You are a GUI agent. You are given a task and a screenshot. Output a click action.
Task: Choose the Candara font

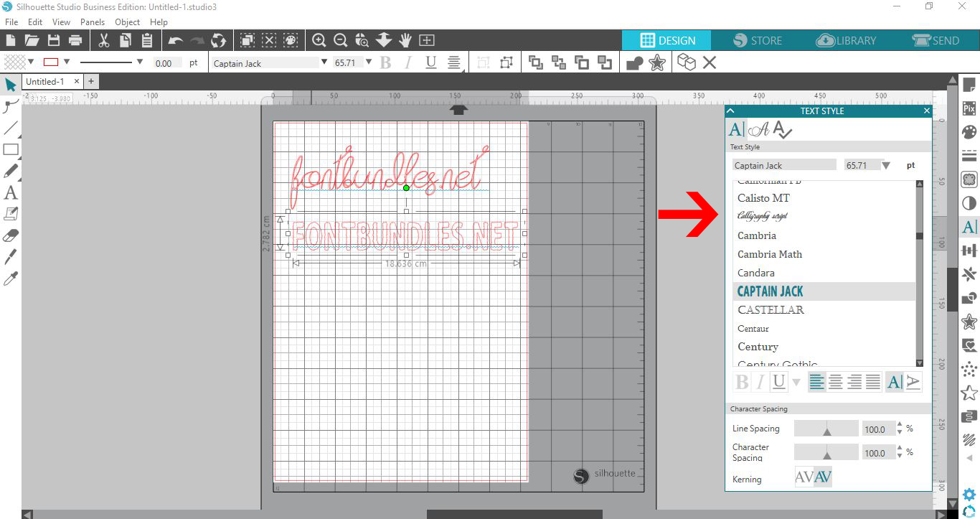[756, 273]
